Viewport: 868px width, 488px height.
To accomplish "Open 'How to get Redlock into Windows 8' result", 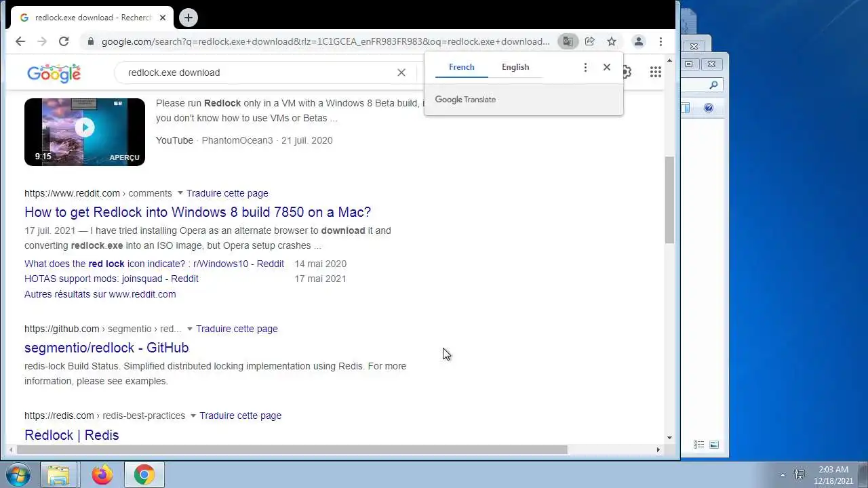I will 197,212.
